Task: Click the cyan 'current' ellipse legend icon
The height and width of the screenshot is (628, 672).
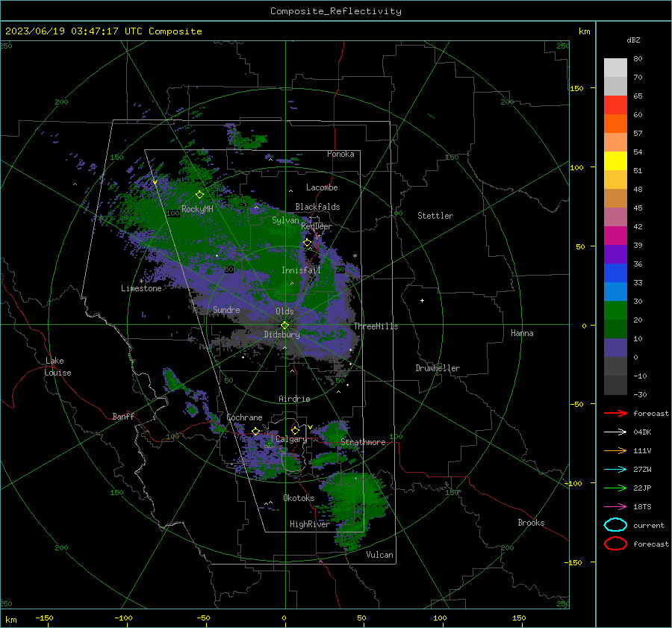Action: click(615, 525)
